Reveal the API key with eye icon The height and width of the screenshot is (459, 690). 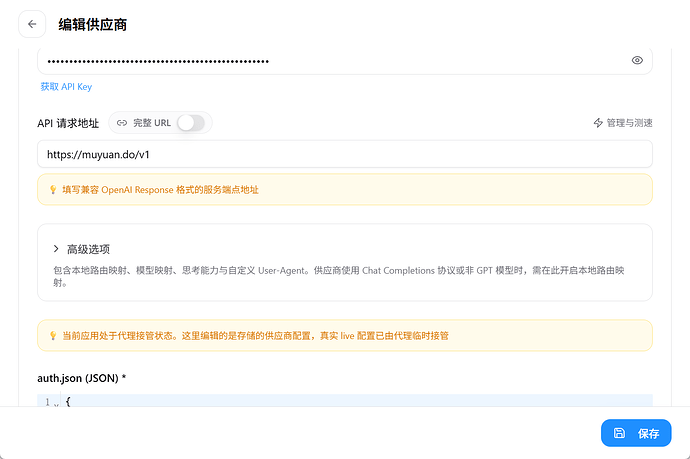click(x=637, y=60)
